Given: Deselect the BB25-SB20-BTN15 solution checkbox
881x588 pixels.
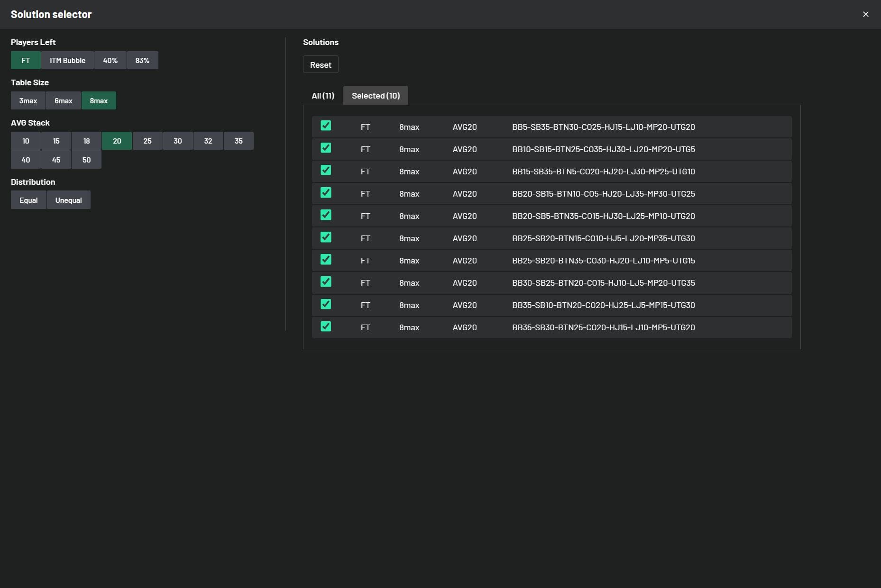Looking at the screenshot, I should pos(326,237).
